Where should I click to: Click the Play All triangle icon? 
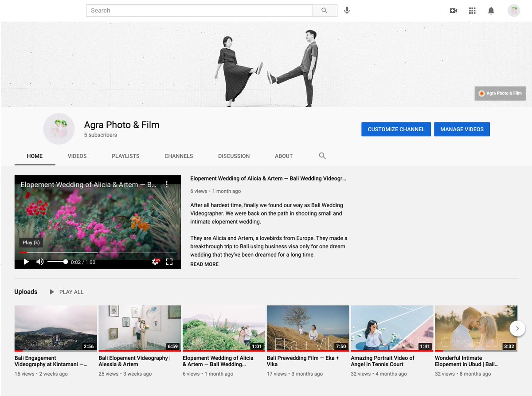click(x=52, y=292)
